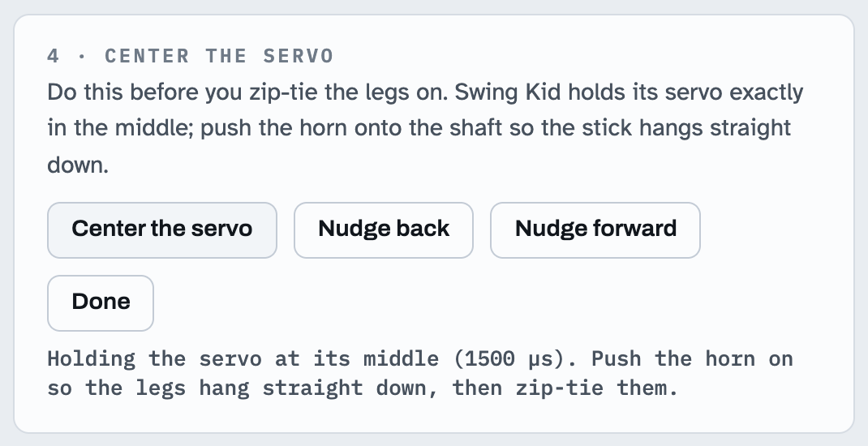Click the word 'SERVO' in the heading

299,56
